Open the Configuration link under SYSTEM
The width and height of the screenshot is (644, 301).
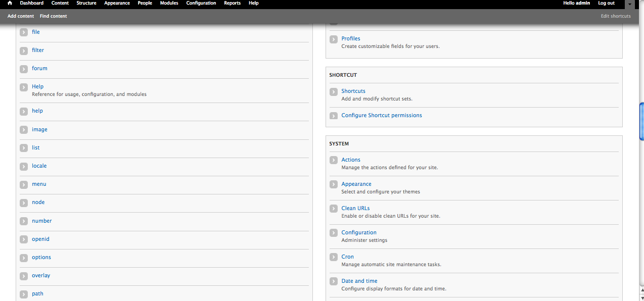[359, 232]
